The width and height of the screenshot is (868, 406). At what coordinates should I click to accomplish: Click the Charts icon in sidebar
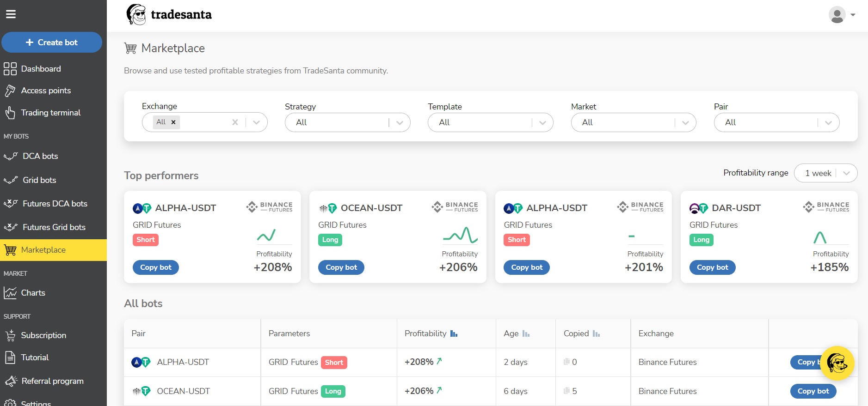pyautogui.click(x=10, y=293)
